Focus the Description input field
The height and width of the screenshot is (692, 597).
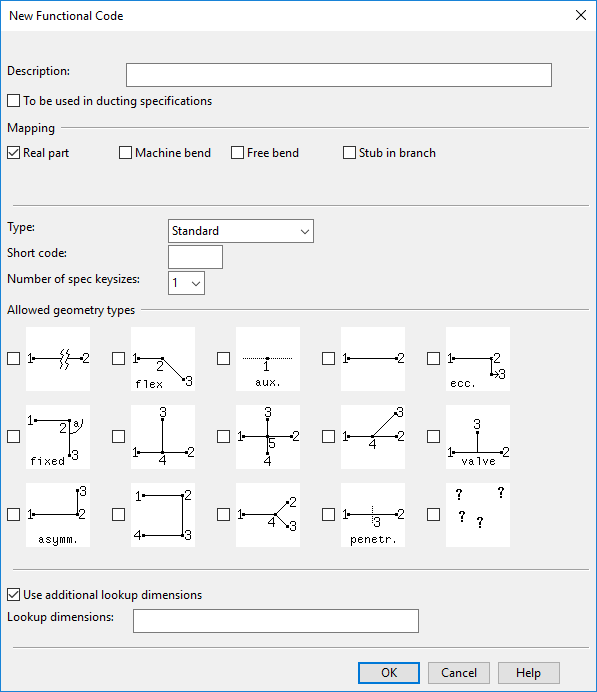coord(339,75)
